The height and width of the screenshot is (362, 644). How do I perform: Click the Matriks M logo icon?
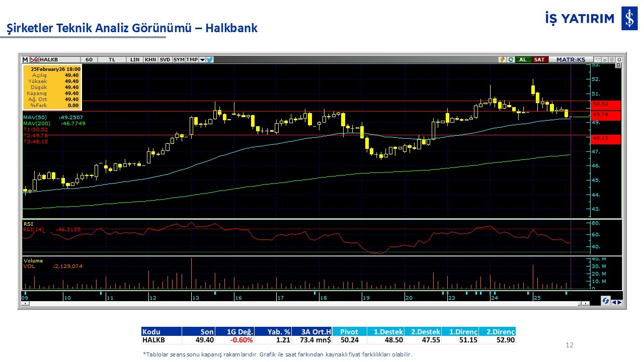point(25,59)
